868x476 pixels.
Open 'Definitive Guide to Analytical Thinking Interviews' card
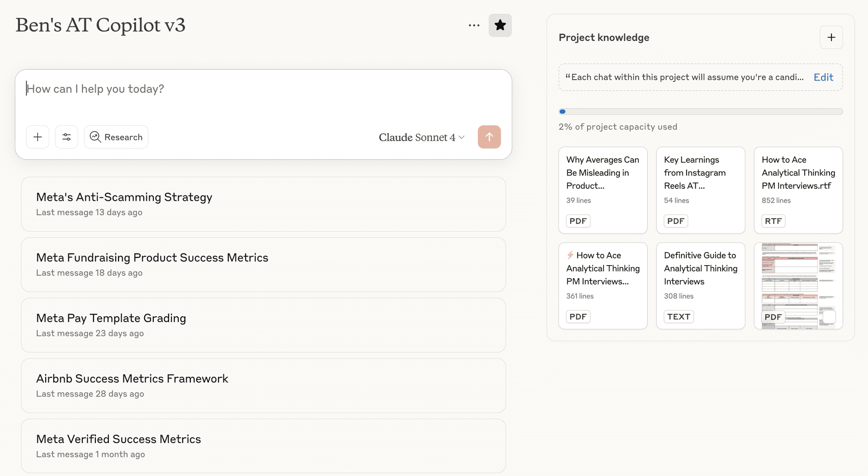700,286
